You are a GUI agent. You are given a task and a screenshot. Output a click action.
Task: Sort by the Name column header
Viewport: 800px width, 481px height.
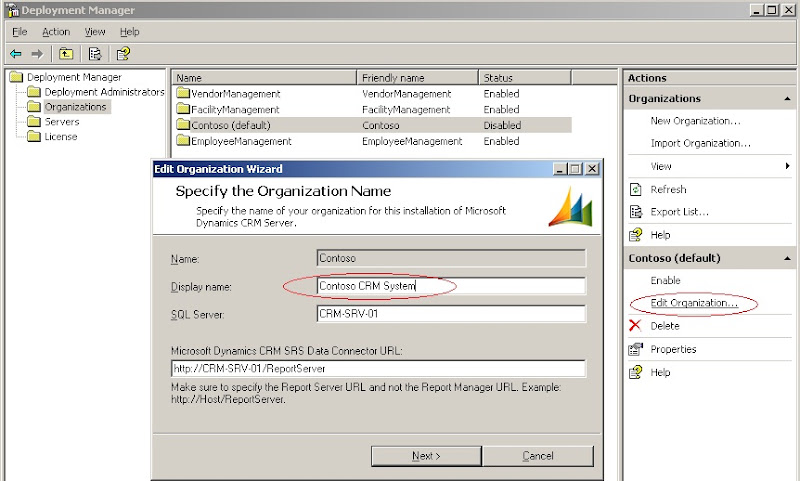pos(264,78)
